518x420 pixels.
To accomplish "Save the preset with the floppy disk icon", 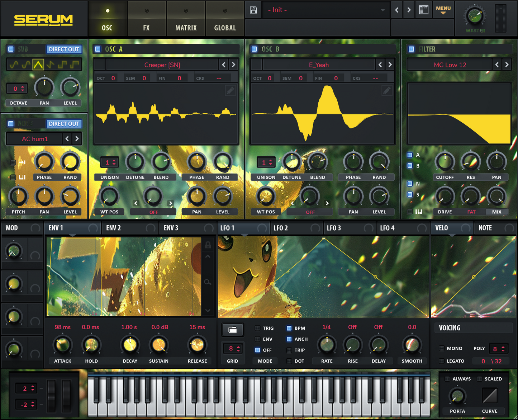I will [253, 10].
